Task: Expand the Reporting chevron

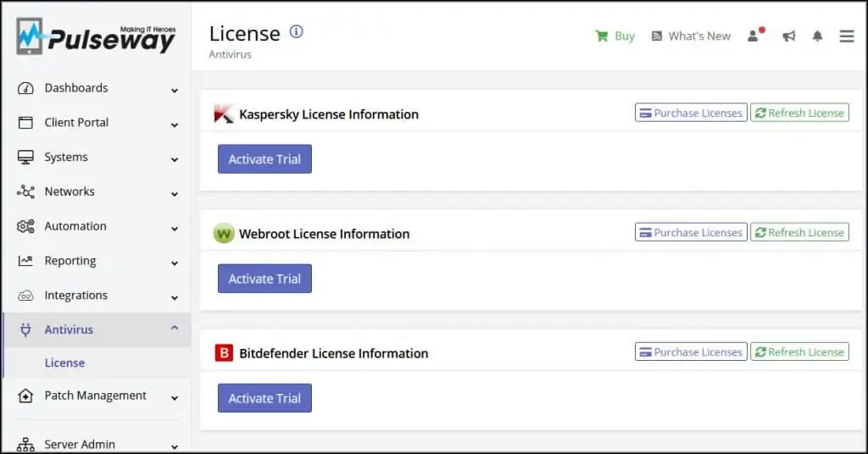Action: (175, 263)
